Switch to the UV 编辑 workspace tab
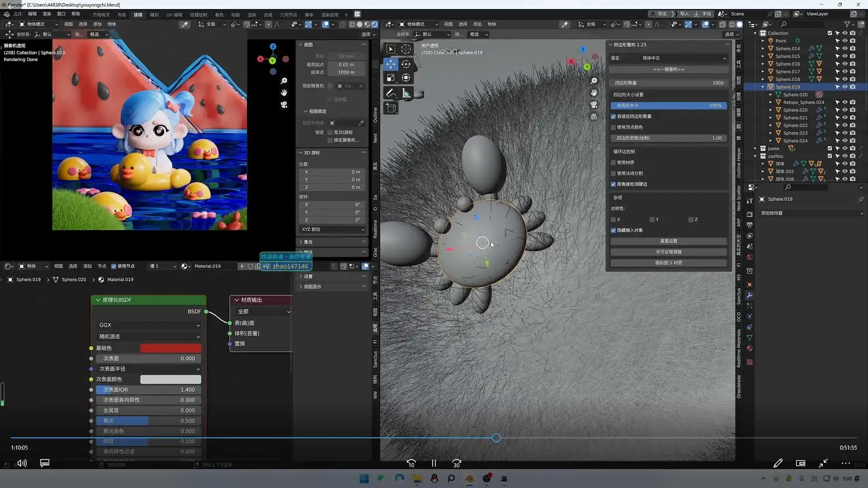868x488 pixels. click(x=174, y=14)
